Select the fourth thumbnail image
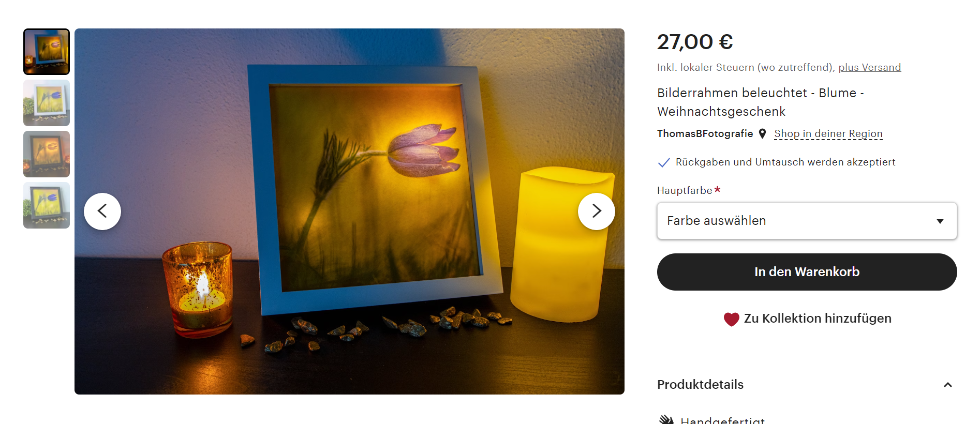This screenshot has height=424, width=980. [47, 205]
